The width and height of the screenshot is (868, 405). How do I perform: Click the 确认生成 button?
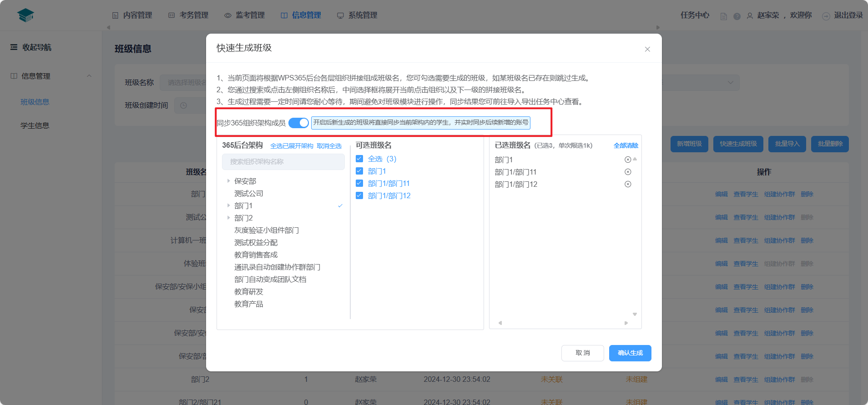[x=630, y=353]
